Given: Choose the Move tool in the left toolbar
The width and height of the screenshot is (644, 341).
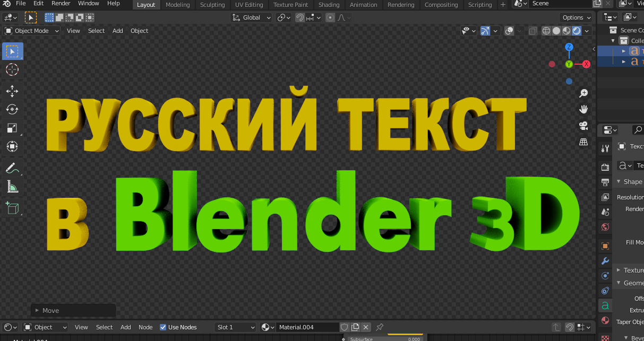Looking at the screenshot, I should coord(12,91).
